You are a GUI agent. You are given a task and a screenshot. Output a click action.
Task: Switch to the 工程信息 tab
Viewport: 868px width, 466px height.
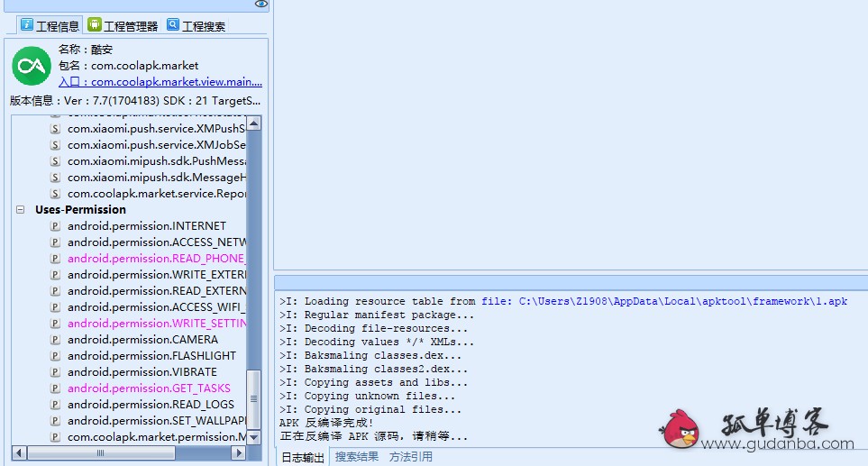[x=50, y=25]
